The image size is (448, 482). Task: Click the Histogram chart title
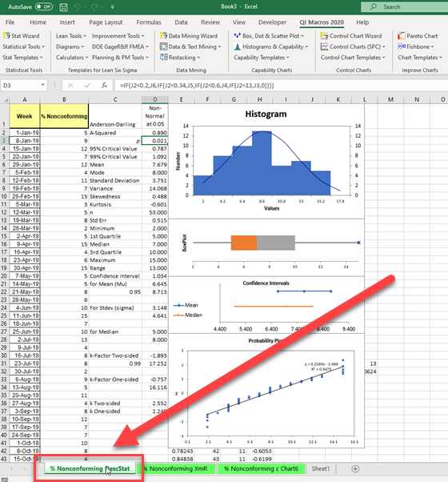pyautogui.click(x=266, y=114)
